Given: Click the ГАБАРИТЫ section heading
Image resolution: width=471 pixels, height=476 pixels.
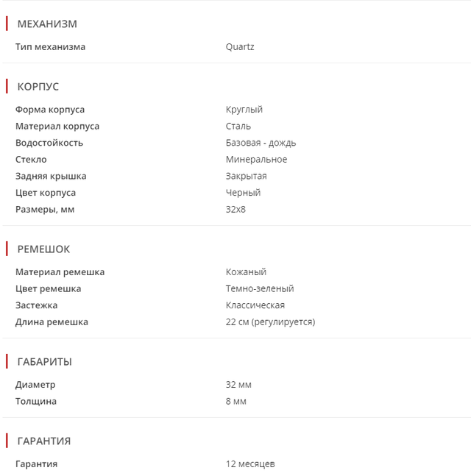Looking at the screenshot, I should pyautogui.click(x=44, y=361).
